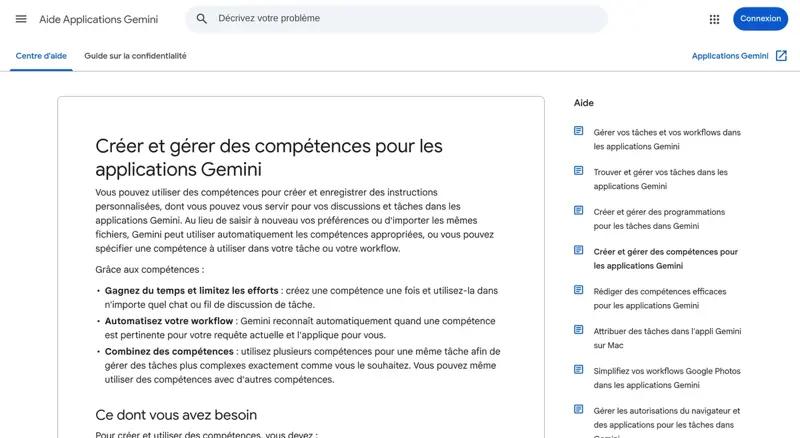Viewport: 800px width, 438px height.
Task: Open the Google apps grid
Action: tap(714, 19)
